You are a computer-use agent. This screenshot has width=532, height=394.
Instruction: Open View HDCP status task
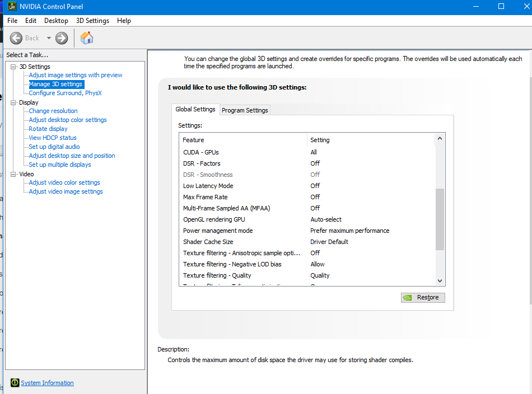click(x=53, y=138)
